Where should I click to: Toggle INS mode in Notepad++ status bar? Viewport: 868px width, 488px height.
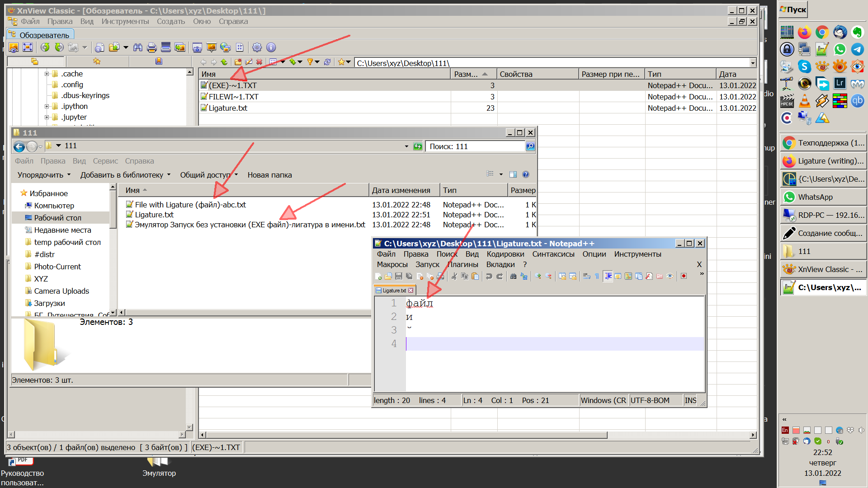(690, 400)
